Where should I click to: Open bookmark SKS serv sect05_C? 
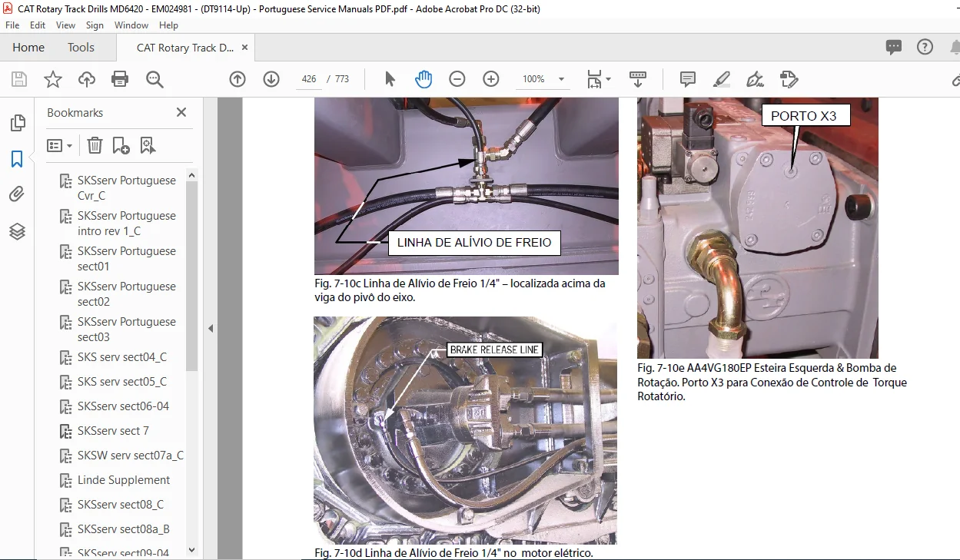point(122,382)
